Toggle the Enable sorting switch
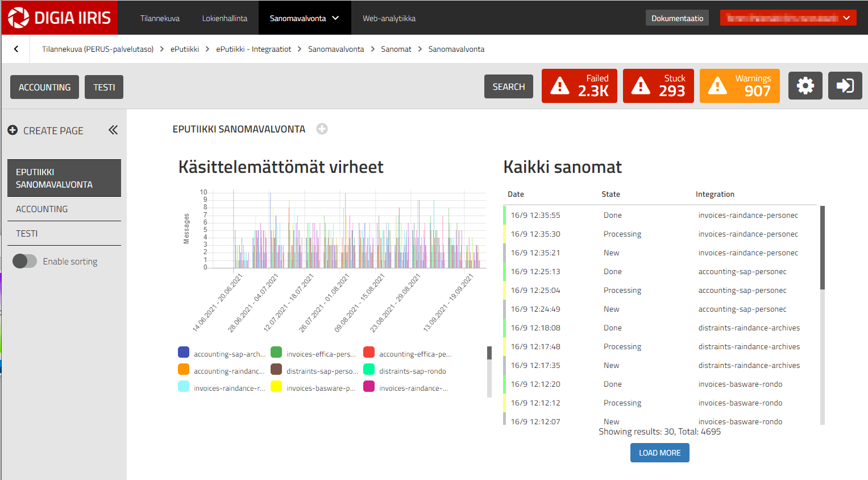Screen dimensions: 868x480 click(24, 261)
